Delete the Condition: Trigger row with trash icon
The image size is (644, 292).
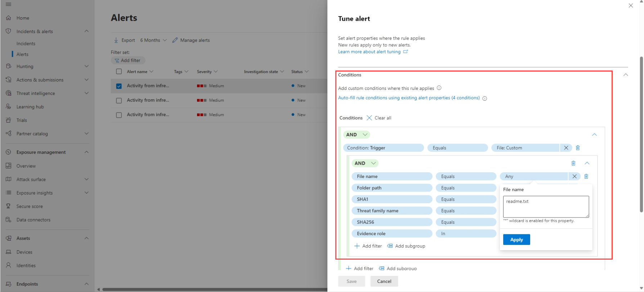pyautogui.click(x=578, y=148)
